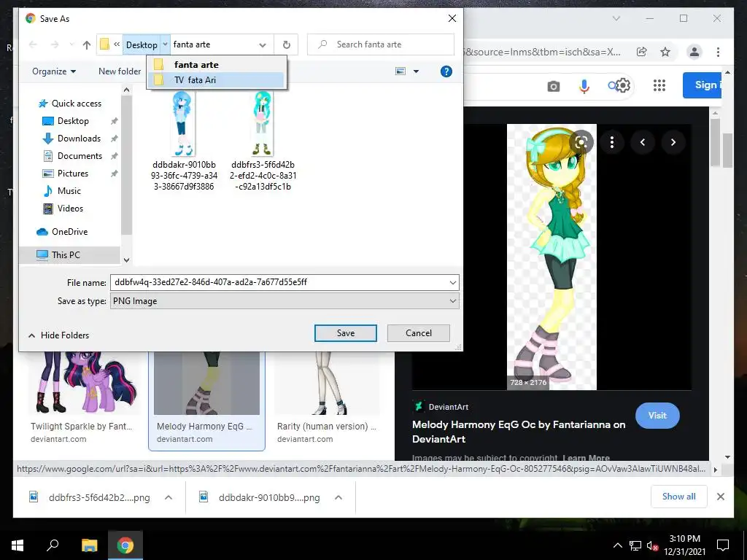Go up one folder level in Save As
747x560 pixels.
coord(86,44)
